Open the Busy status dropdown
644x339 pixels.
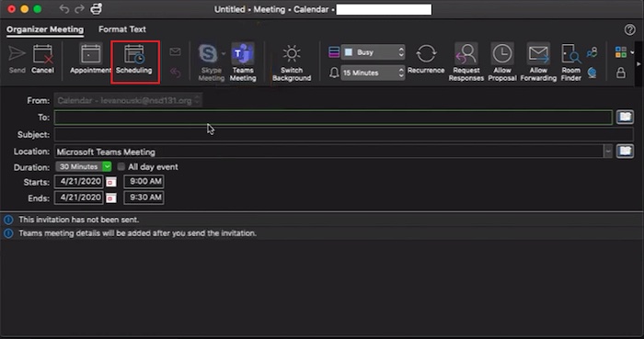373,52
